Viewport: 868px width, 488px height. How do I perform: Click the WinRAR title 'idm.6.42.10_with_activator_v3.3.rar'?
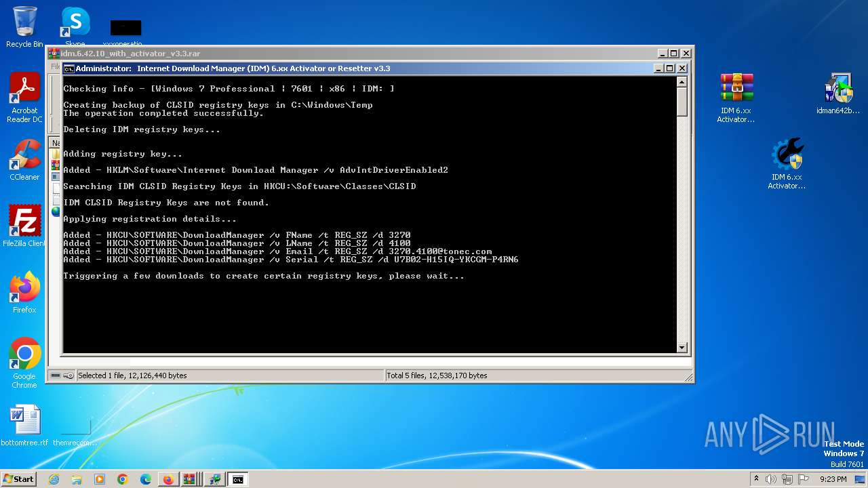[131, 54]
